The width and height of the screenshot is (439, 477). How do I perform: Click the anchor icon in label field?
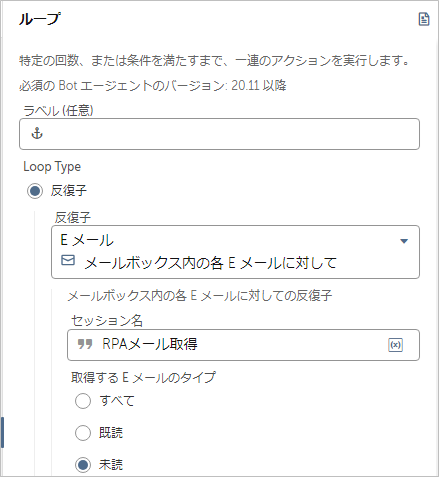click(x=37, y=134)
